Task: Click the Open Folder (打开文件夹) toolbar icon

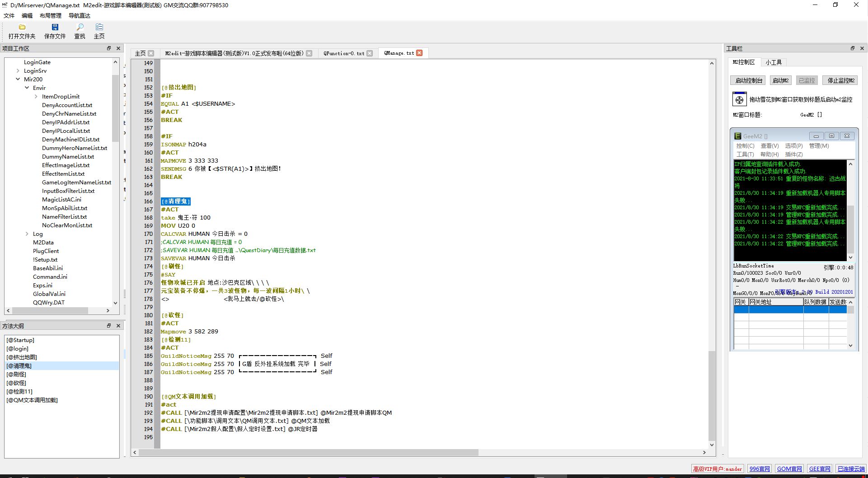Action: coord(22,27)
